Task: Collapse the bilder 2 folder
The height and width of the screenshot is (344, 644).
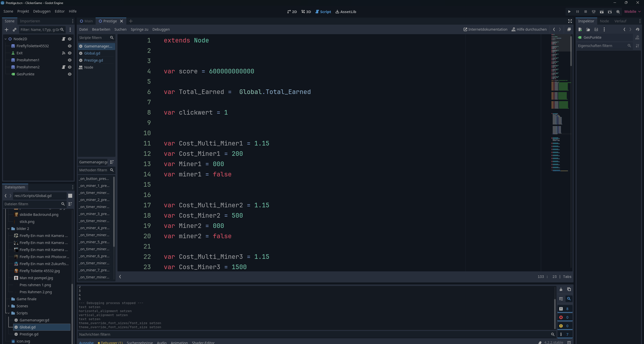Action: coord(9,229)
